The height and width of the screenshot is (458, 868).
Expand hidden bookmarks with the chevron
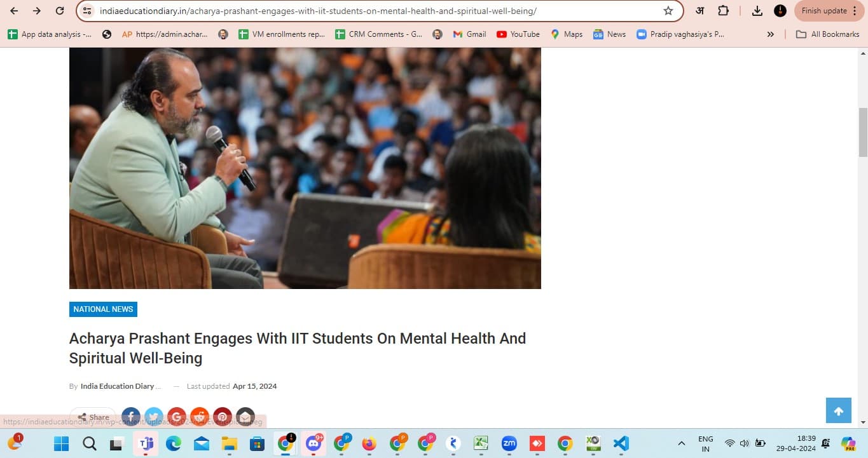pyautogui.click(x=771, y=34)
